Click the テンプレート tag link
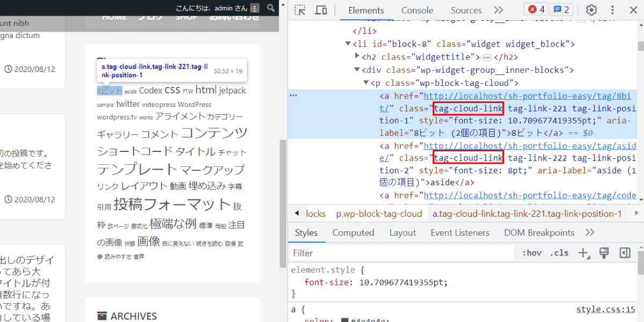 click(137, 170)
